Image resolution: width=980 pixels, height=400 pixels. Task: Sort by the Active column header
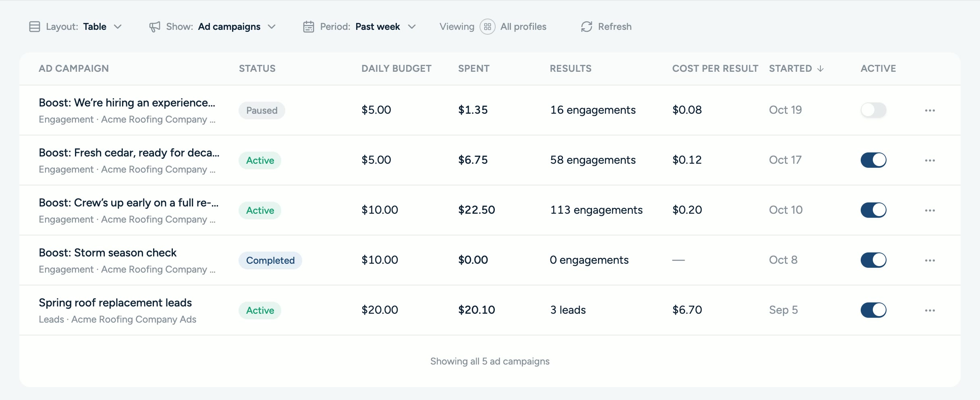[878, 69]
